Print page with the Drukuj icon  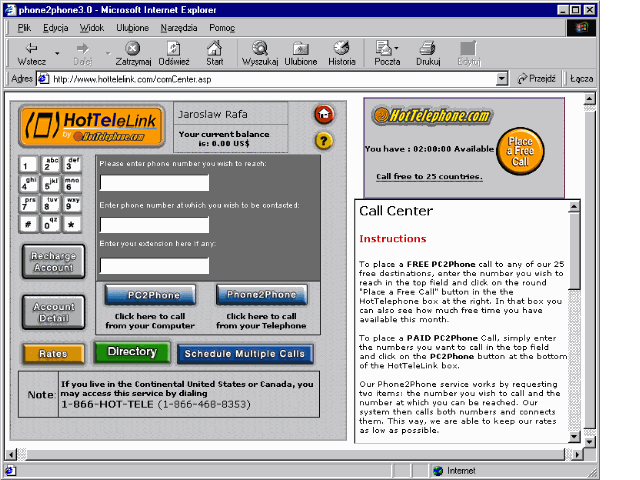428,49
